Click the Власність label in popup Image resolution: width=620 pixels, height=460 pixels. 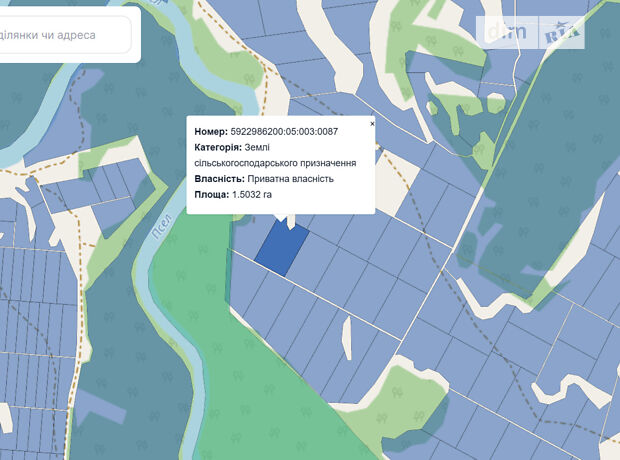[218, 179]
